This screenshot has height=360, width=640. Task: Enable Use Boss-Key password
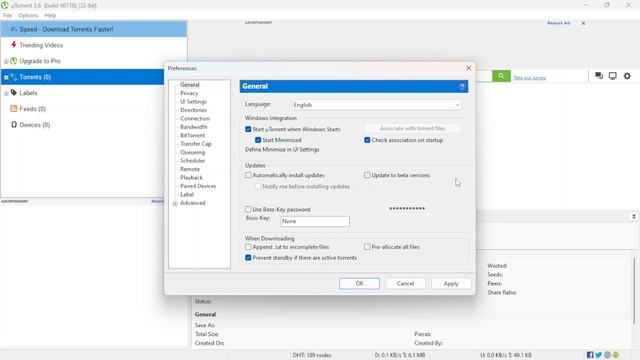click(x=248, y=209)
